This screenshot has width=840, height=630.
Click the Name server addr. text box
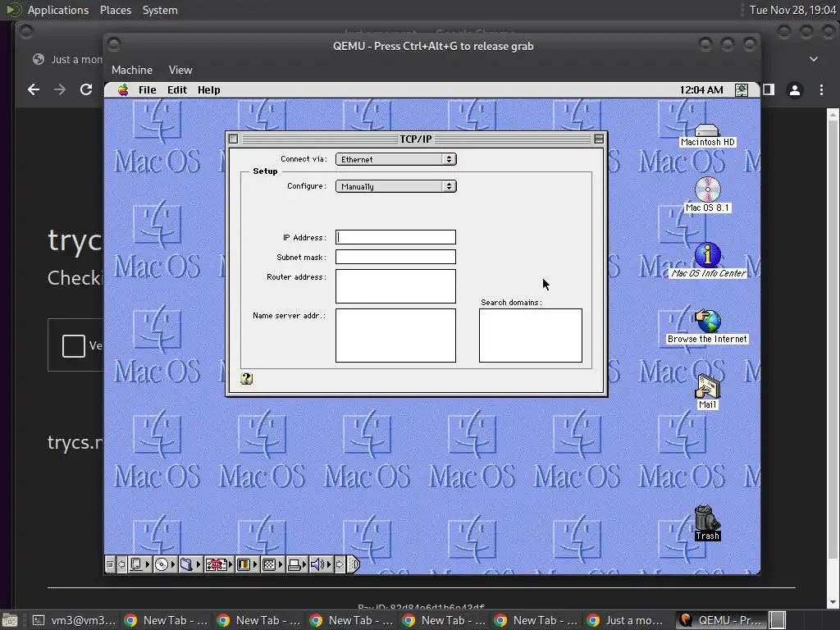tap(396, 336)
